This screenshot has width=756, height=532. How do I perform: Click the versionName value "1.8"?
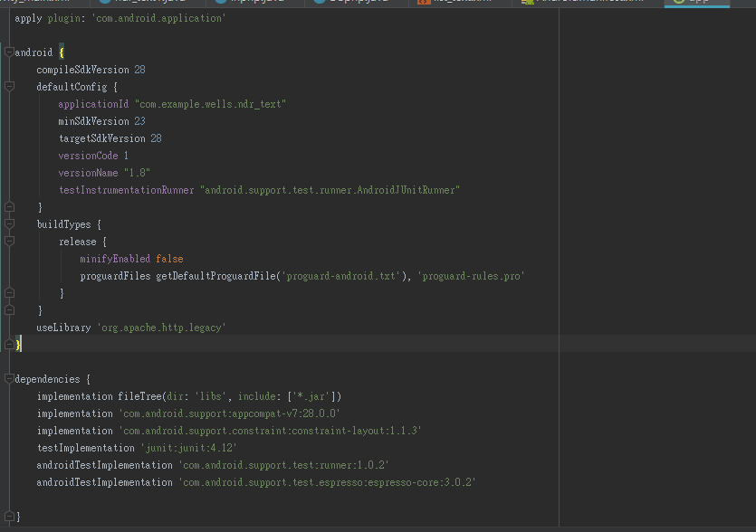point(137,173)
